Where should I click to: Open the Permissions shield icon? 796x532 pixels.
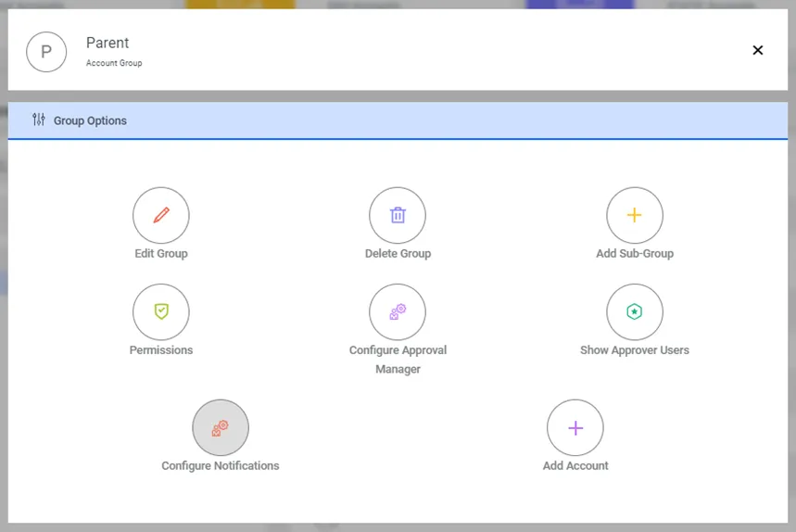pyautogui.click(x=161, y=311)
